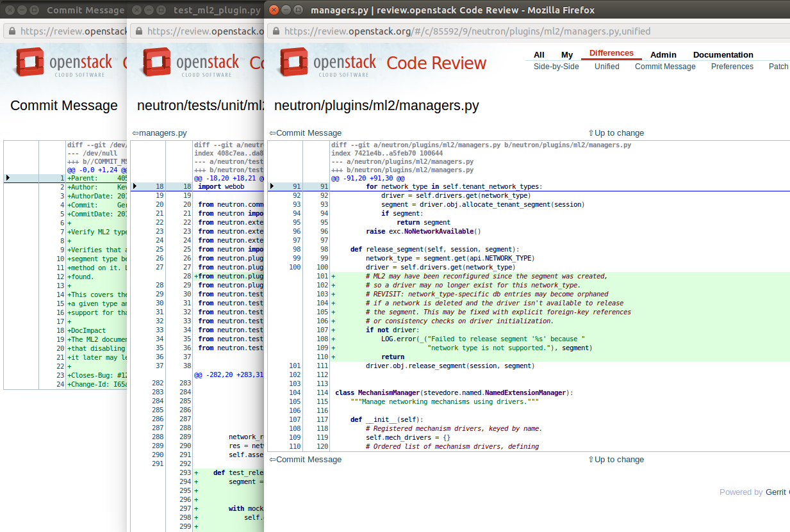Click the top 'Up to change' link
Screen dimensions: 790x532
tap(616, 133)
